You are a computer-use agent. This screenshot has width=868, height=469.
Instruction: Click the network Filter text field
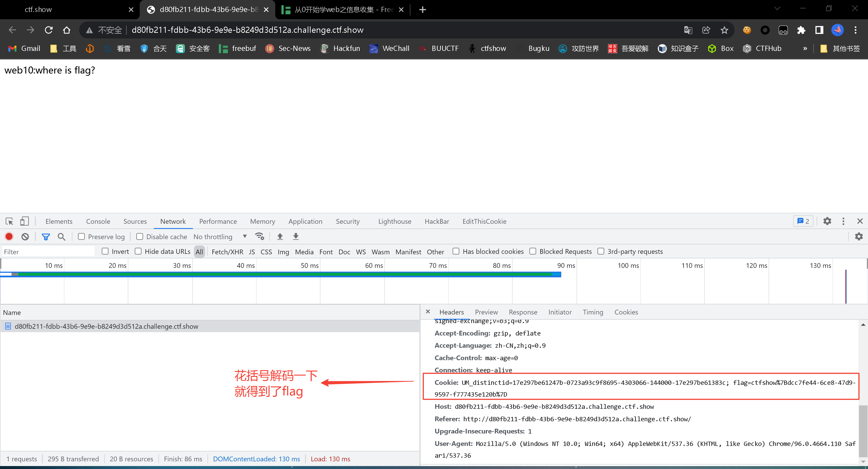pos(47,252)
